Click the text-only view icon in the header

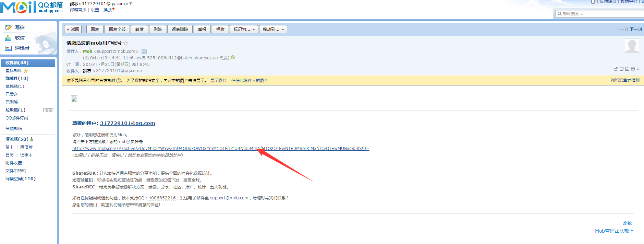621,69
